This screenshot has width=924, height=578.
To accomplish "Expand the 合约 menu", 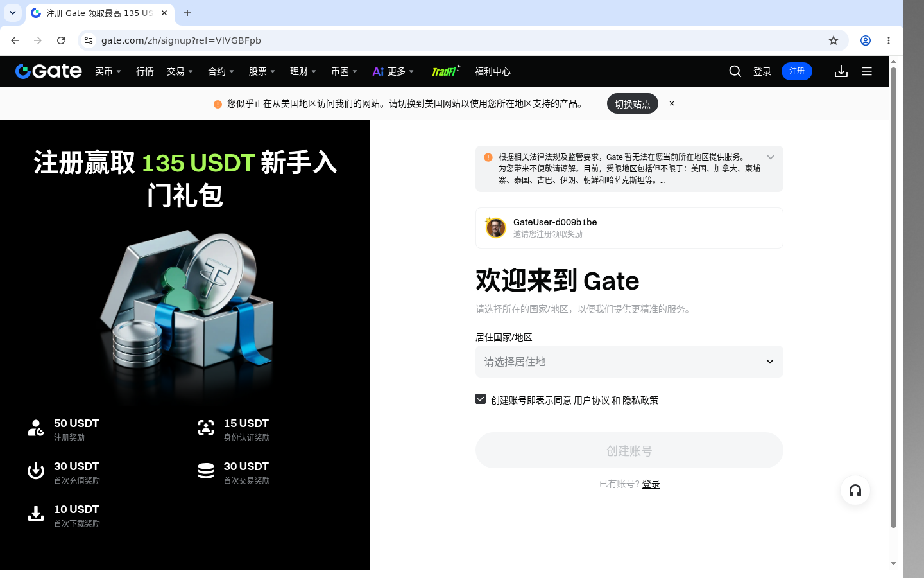I will pos(221,71).
